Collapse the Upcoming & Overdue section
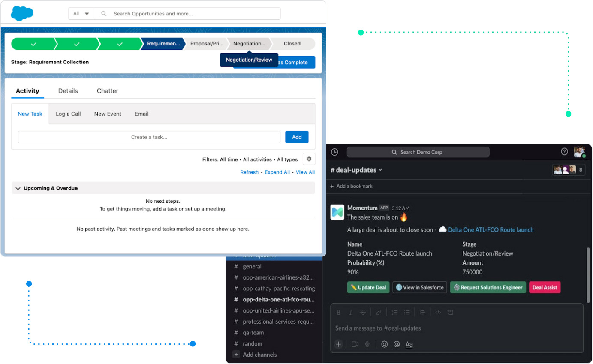593x364 pixels. [x=18, y=188]
